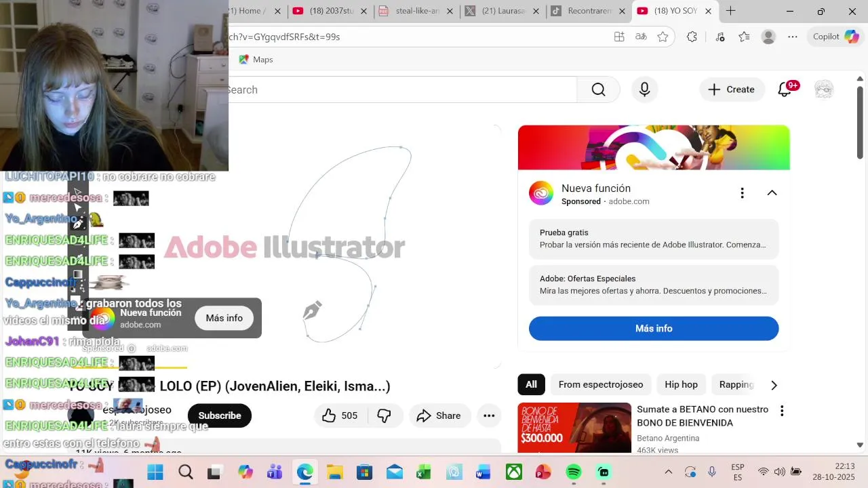Open a new browser tab

click(x=730, y=11)
